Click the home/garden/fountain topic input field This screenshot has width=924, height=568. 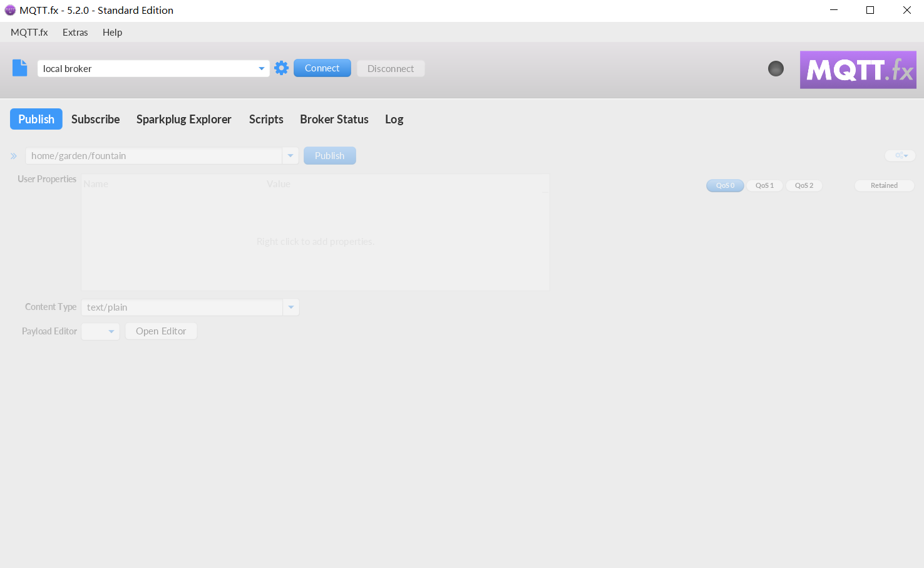[x=153, y=156]
